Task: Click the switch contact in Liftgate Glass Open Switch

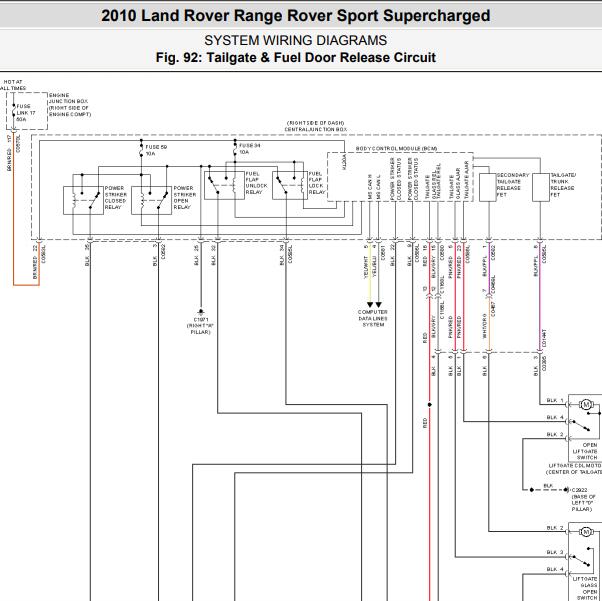Action: (580, 560)
